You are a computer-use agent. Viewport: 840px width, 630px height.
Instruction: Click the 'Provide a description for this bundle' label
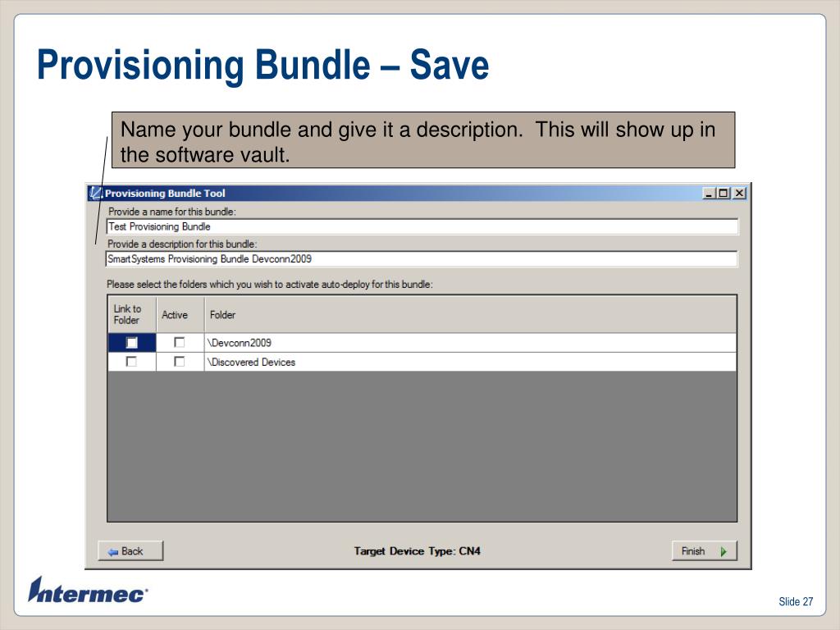pos(182,244)
